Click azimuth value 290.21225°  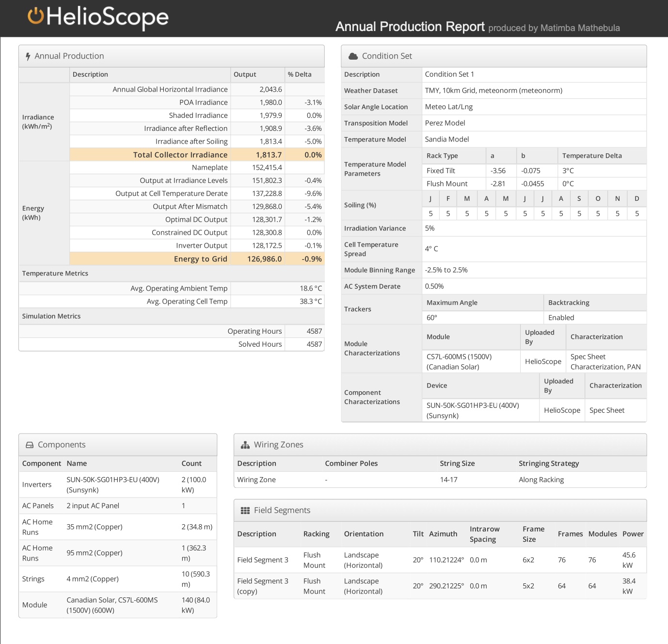point(446,586)
